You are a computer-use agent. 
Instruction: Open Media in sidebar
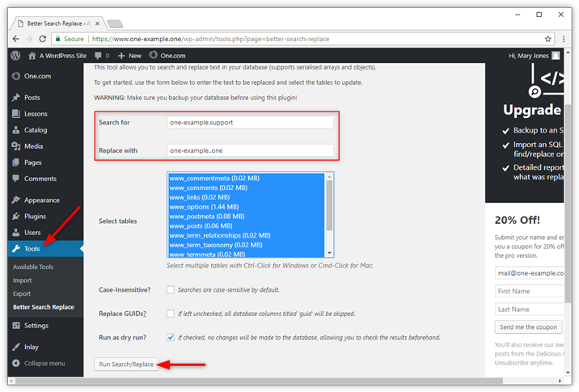(45, 146)
